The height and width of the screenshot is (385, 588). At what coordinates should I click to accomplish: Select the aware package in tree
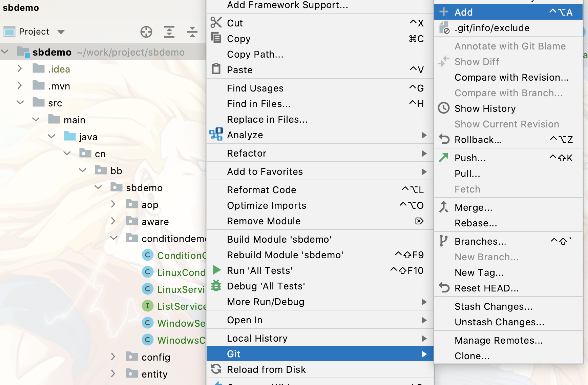tap(155, 222)
